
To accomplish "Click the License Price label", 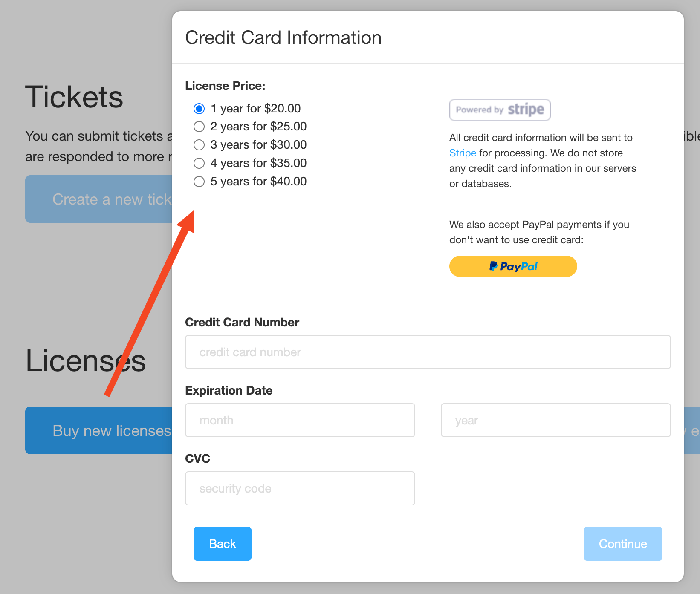I will [x=225, y=86].
